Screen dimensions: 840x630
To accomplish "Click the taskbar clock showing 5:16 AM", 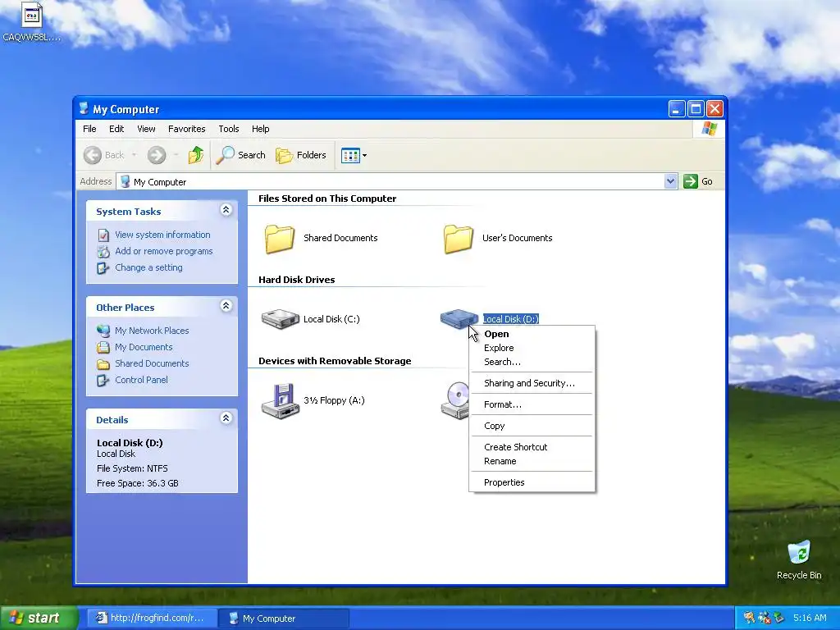I will pyautogui.click(x=810, y=618).
